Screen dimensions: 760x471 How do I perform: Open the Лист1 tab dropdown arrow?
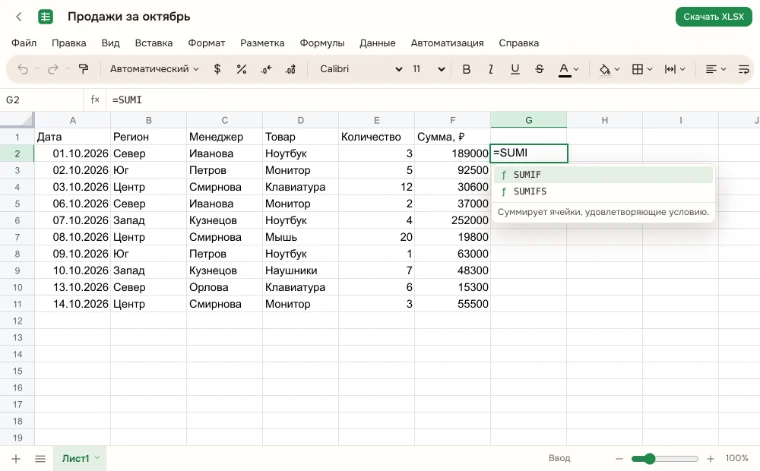point(97,458)
